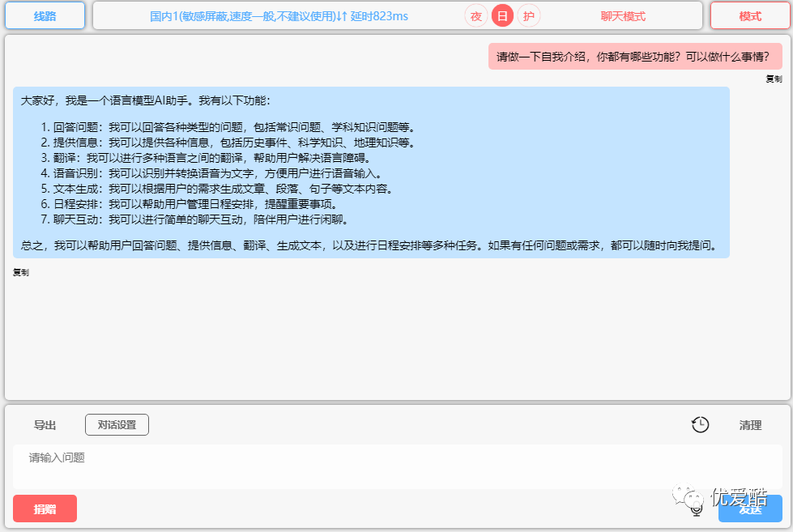Screen dimensions: 793x532
Task: Click the 线路 line selection button
Action: (x=45, y=15)
